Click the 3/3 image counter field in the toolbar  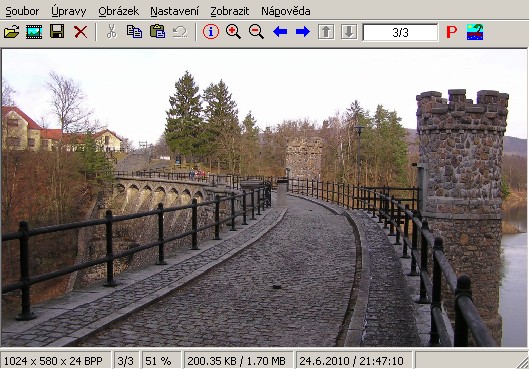[400, 32]
